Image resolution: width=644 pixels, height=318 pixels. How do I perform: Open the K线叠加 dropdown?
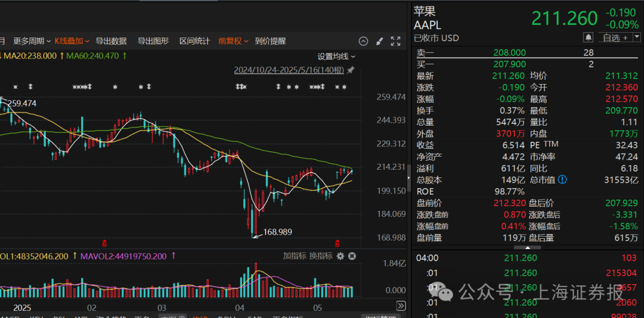tap(72, 41)
